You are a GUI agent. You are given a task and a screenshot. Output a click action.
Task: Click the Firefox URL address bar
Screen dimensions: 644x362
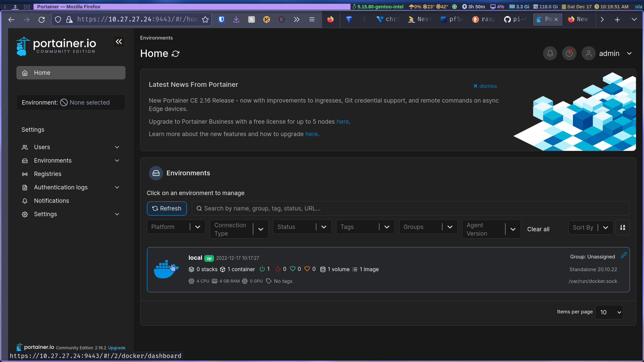(x=137, y=19)
